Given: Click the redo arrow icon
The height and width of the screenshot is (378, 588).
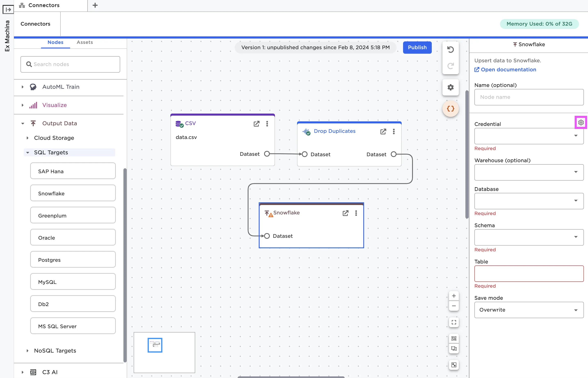Looking at the screenshot, I should point(450,66).
